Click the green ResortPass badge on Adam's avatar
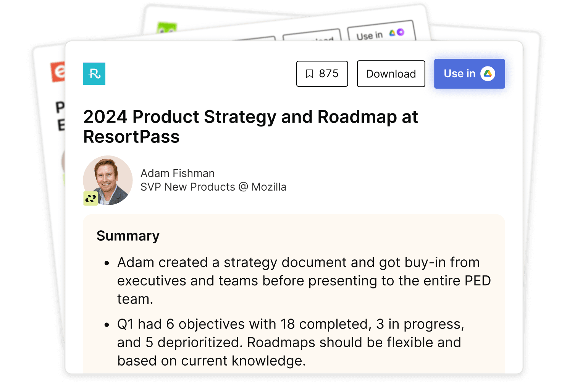This screenshot has height=382, width=588. tap(90, 198)
